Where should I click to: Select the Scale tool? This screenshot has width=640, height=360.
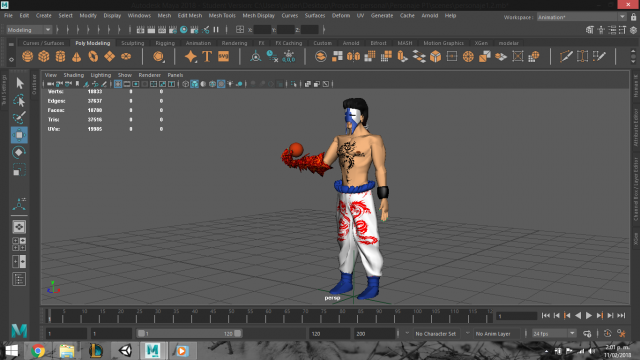point(19,169)
